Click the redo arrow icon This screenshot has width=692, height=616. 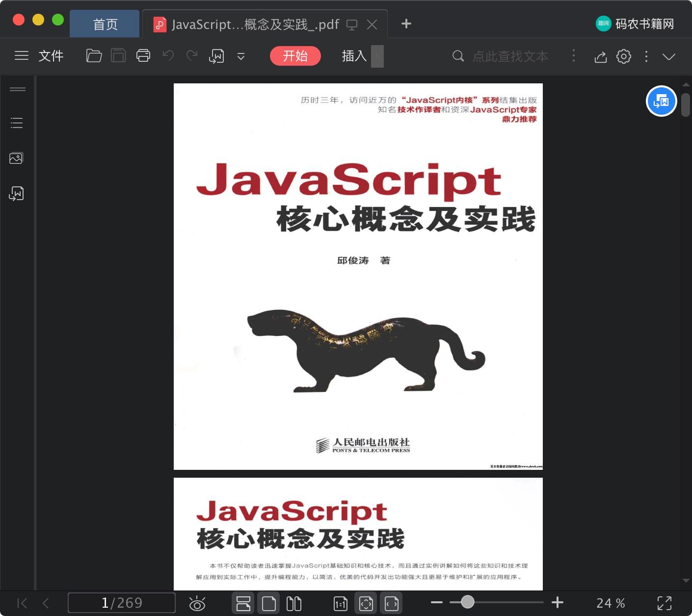click(x=192, y=56)
